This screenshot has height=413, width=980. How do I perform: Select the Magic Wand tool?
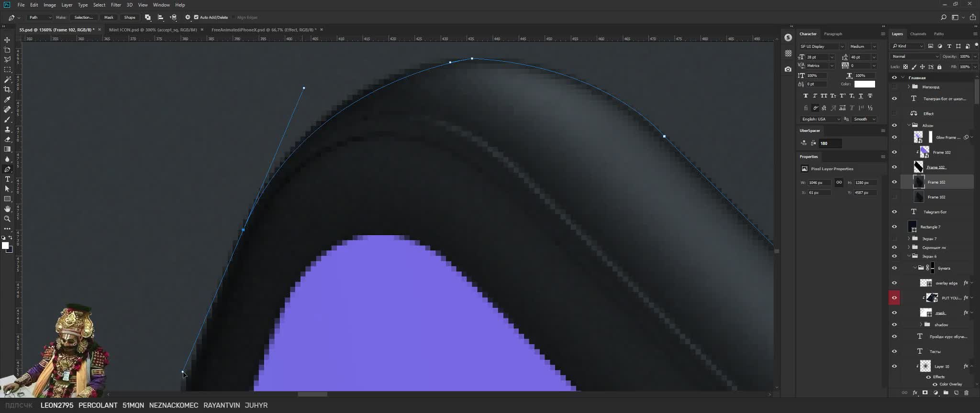[x=7, y=80]
